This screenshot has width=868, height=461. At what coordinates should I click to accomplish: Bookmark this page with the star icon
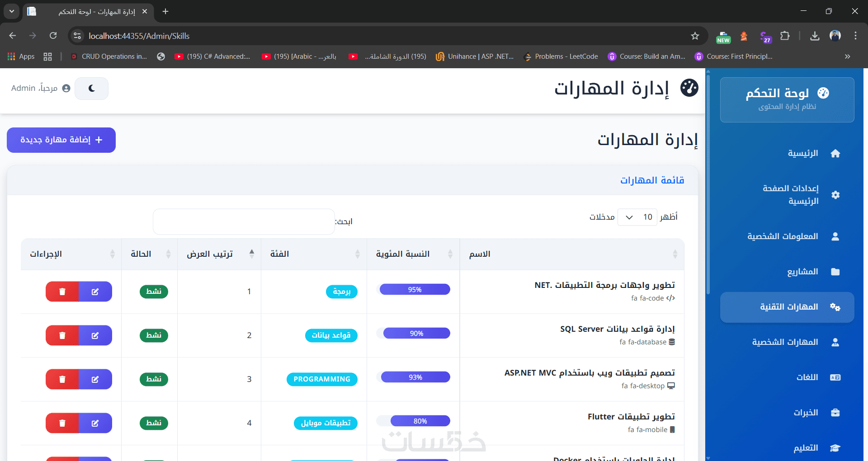click(695, 36)
